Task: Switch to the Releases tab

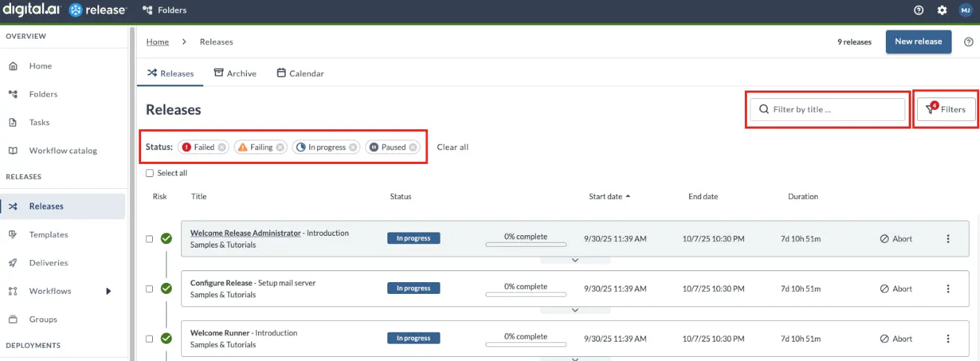Action: coord(170,73)
